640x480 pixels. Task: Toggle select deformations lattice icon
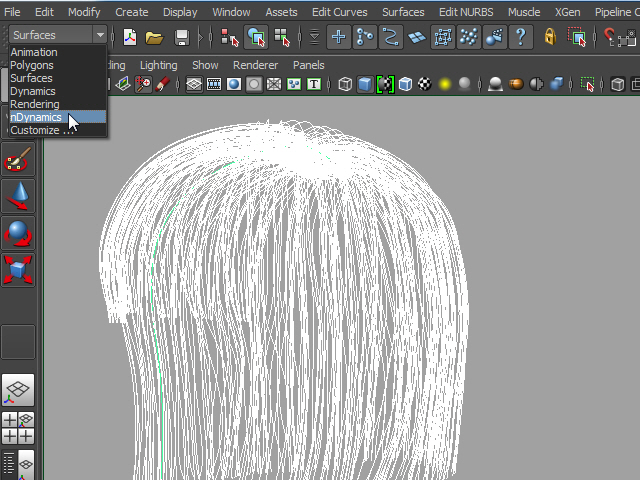tap(443, 37)
